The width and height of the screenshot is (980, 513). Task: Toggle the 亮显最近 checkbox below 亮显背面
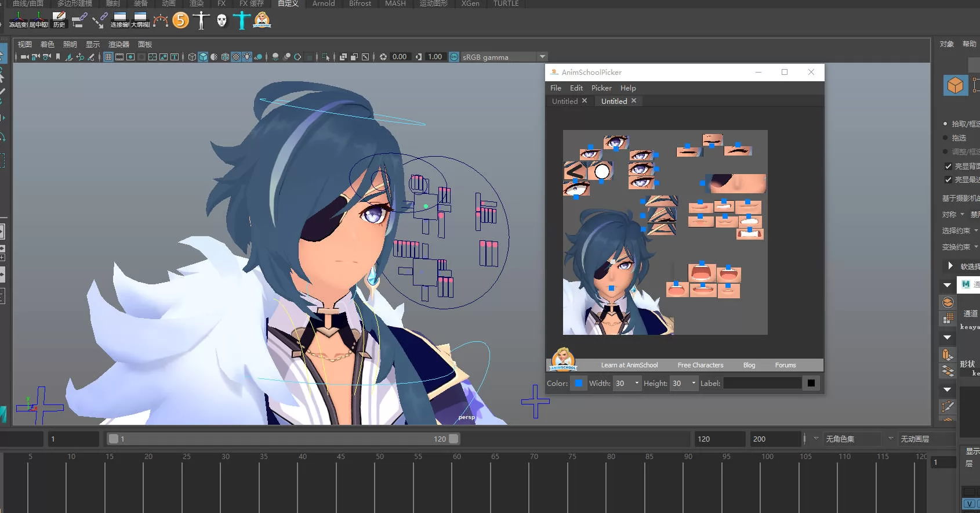(948, 180)
